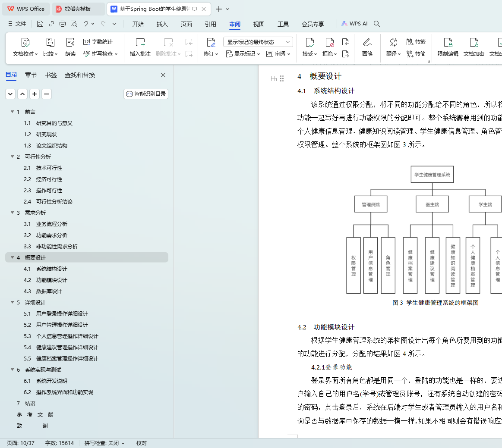This screenshot has width=502, height=448.
Task: Collapse section 2 可行性分析 in outline
Action: pyautogui.click(x=12, y=157)
